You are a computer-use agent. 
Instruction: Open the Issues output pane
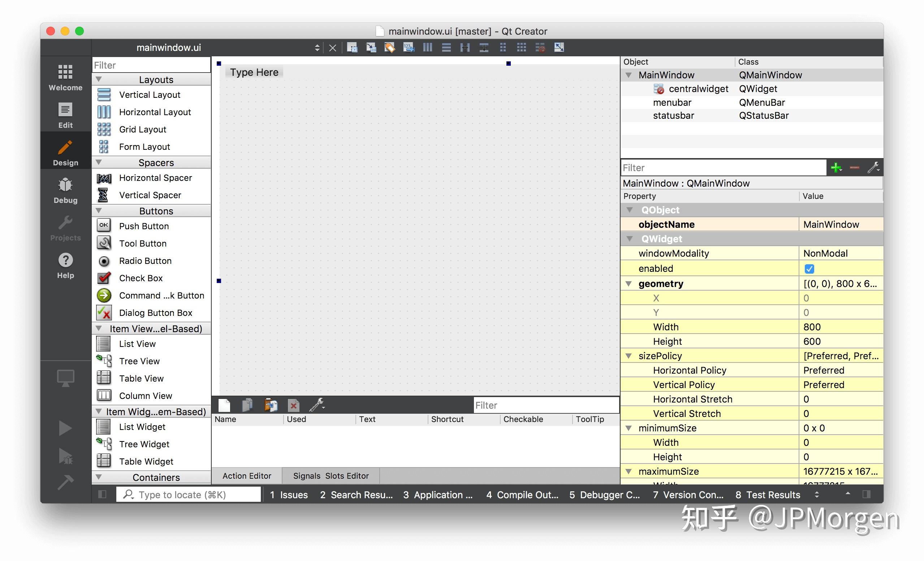pyautogui.click(x=289, y=495)
